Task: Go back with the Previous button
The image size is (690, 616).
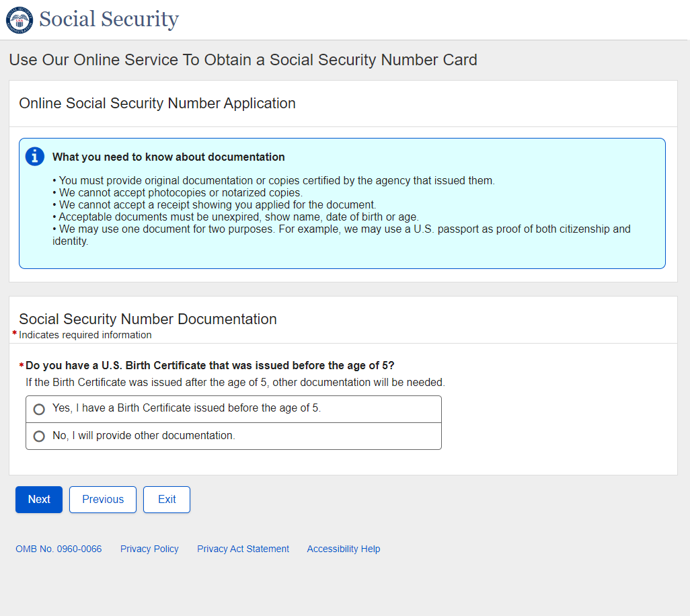Action: coord(103,500)
